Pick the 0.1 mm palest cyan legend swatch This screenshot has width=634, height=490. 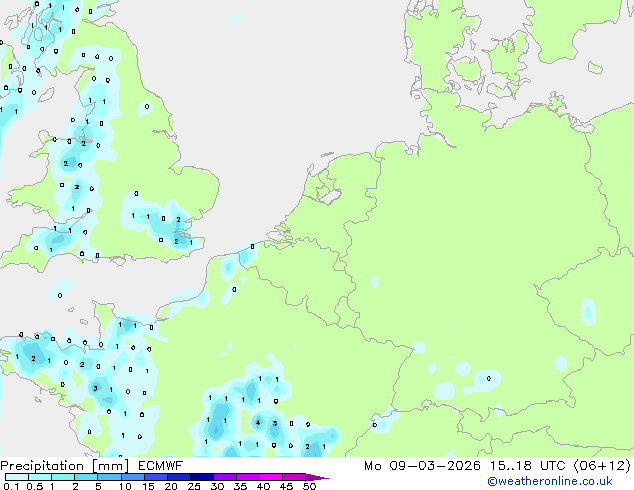pos(17,477)
